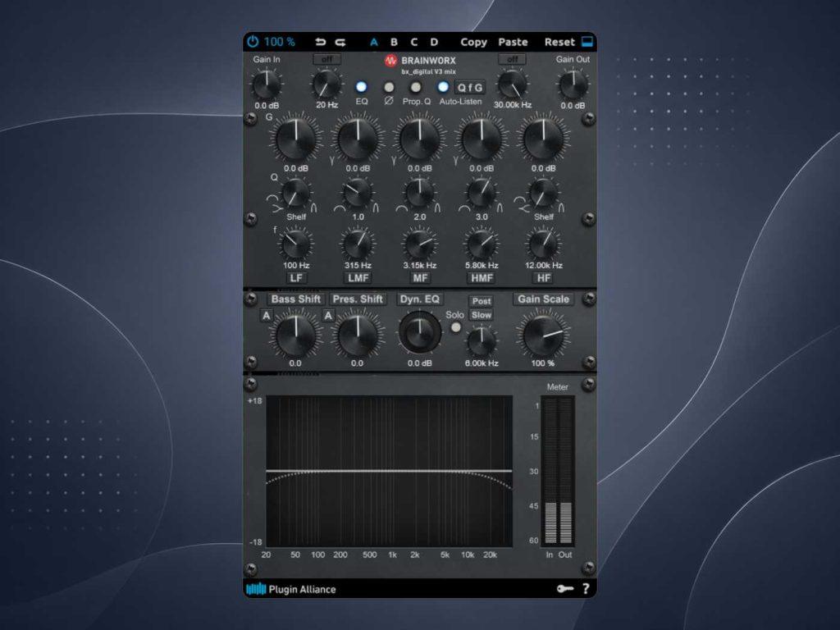Click the Brainworx logo icon
The height and width of the screenshot is (630, 840).
pos(390,61)
